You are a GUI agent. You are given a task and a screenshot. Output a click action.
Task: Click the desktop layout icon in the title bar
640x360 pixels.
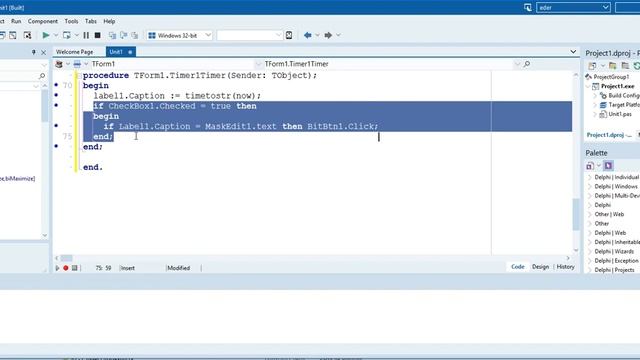tap(528, 7)
